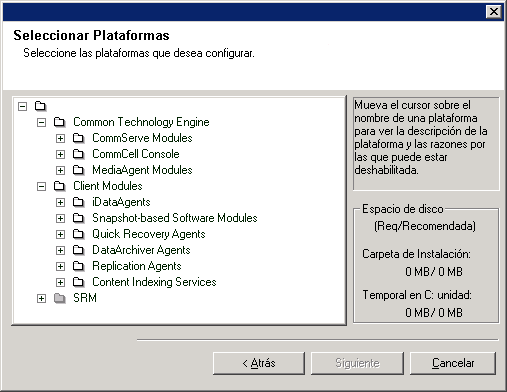
Task: Expand the SRM tree node
Action: [x=41, y=298]
